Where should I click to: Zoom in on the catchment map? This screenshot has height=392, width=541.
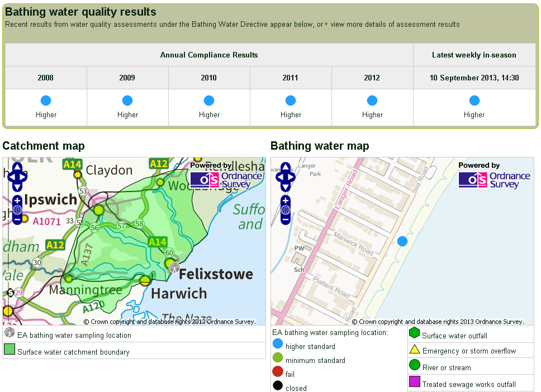pyautogui.click(x=17, y=200)
